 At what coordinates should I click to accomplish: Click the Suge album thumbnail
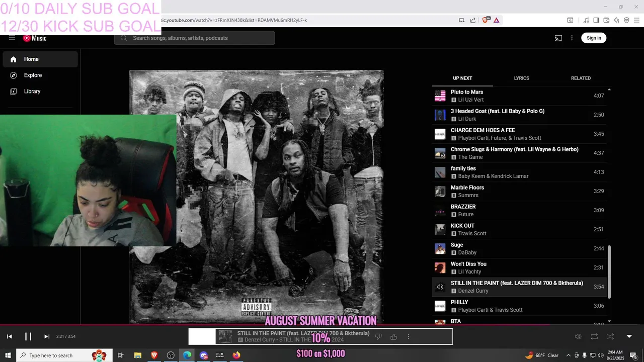tap(440, 248)
